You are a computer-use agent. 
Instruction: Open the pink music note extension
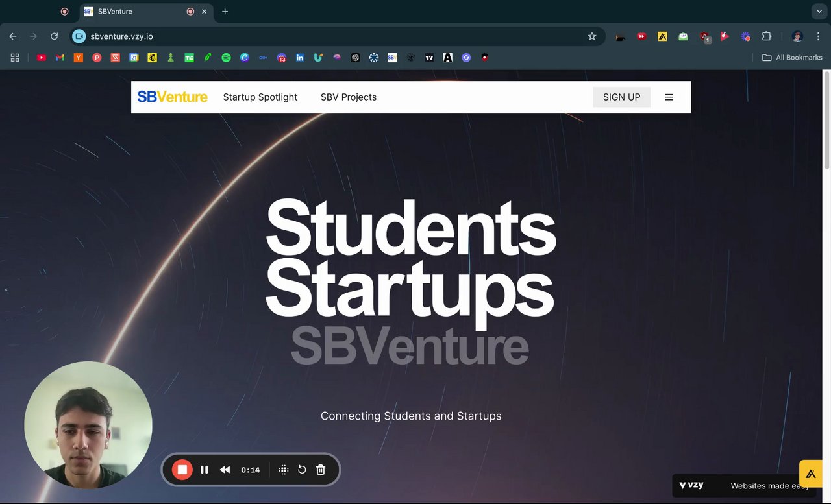[x=725, y=36]
